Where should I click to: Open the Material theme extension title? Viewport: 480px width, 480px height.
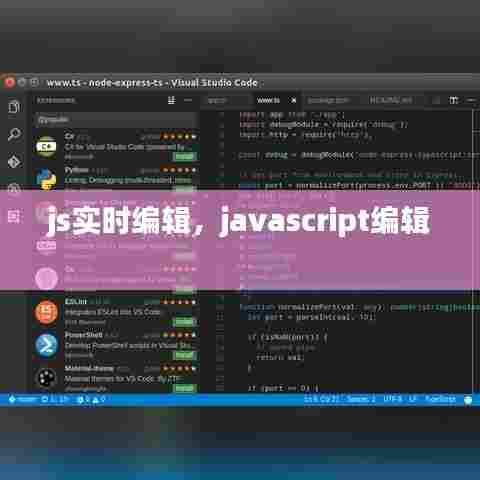pyautogui.click(x=89, y=368)
